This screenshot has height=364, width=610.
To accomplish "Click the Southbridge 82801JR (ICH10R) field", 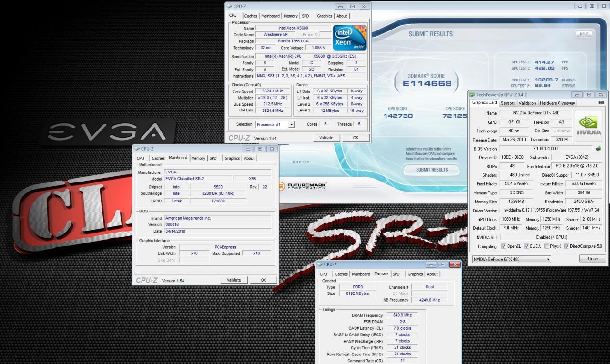I will point(218,194).
